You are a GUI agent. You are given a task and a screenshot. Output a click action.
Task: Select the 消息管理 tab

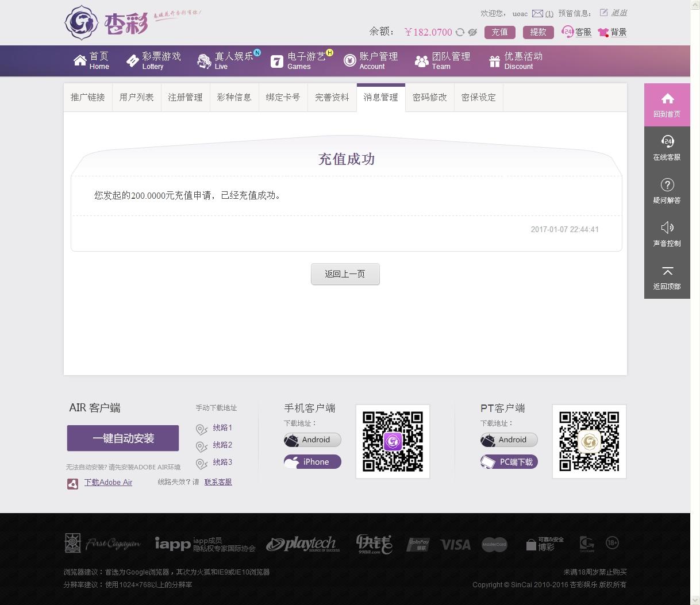381,97
